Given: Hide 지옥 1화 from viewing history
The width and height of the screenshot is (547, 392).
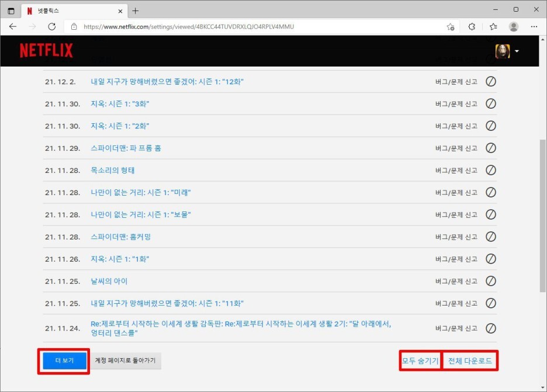Looking at the screenshot, I should (491, 259).
